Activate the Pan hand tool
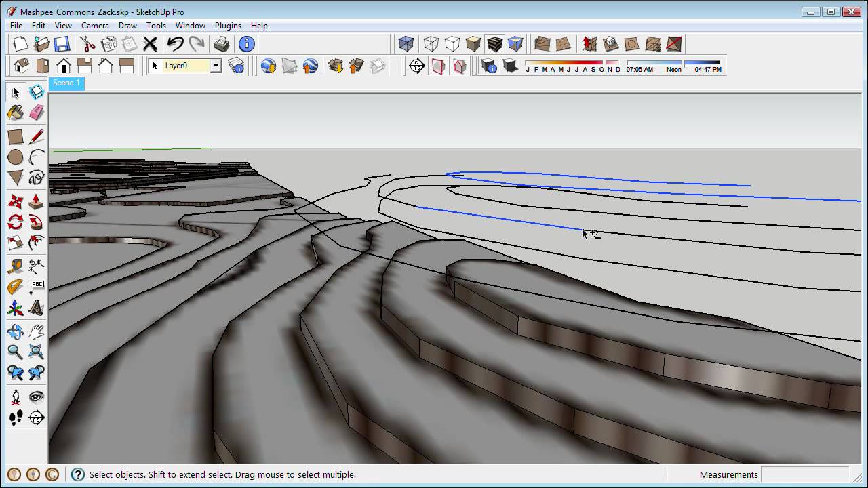868x488 pixels. tap(37, 331)
